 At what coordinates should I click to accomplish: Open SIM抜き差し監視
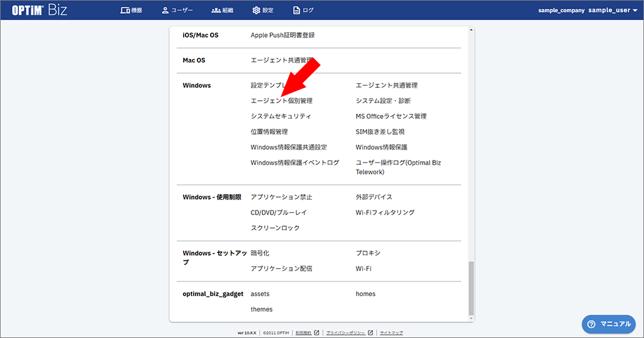[x=380, y=132]
